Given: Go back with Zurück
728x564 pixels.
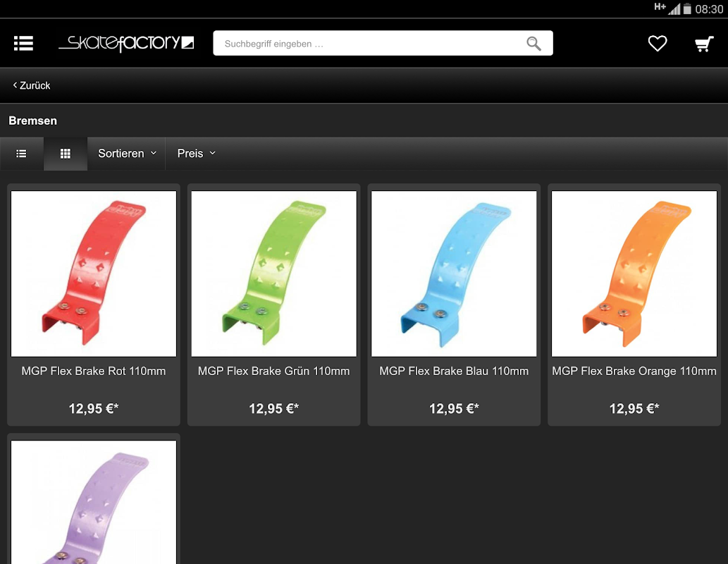Looking at the screenshot, I should click(x=32, y=85).
